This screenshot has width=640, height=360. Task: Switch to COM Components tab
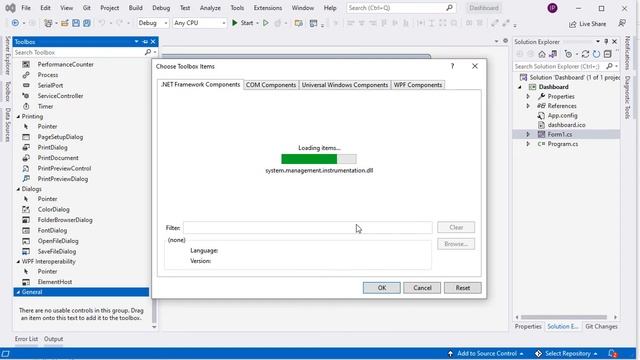(x=271, y=85)
